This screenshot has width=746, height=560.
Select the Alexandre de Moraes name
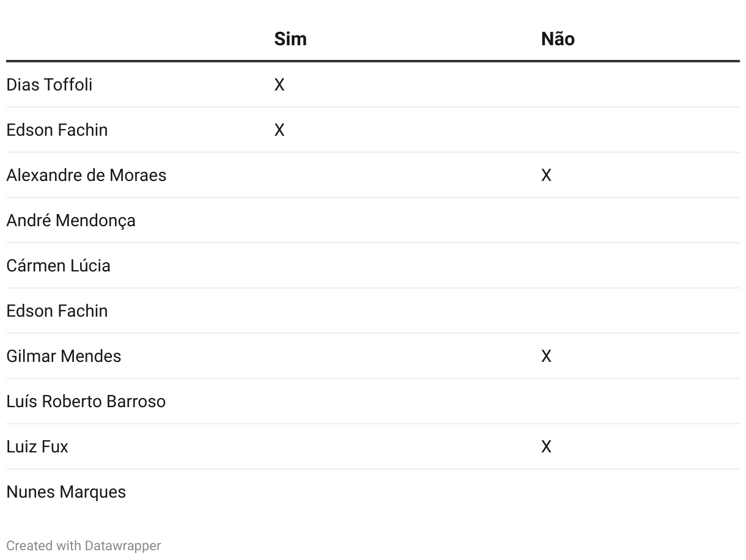pos(86,175)
